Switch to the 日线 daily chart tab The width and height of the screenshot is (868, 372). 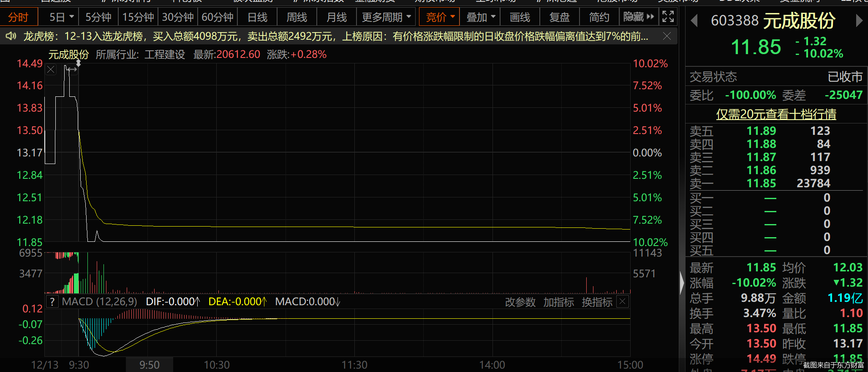tap(257, 17)
